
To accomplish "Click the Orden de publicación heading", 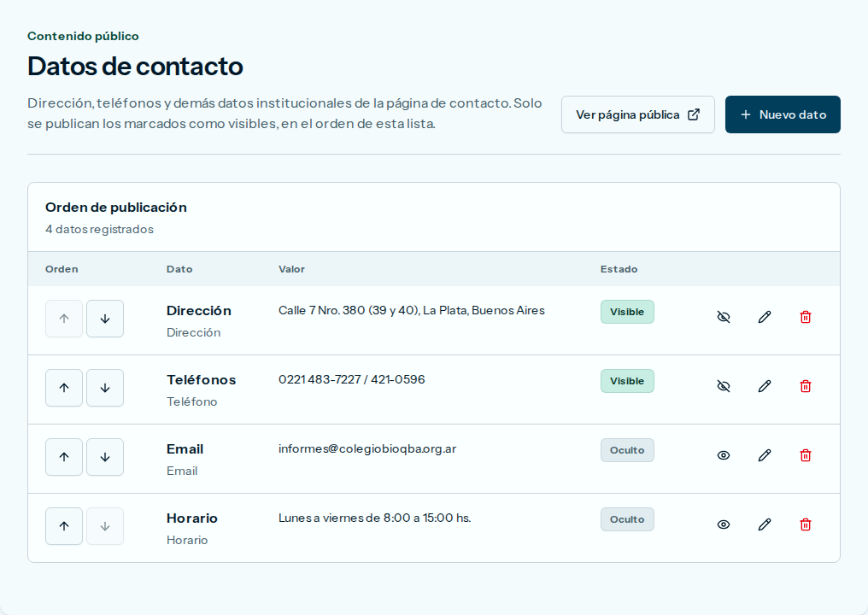I will [115, 208].
